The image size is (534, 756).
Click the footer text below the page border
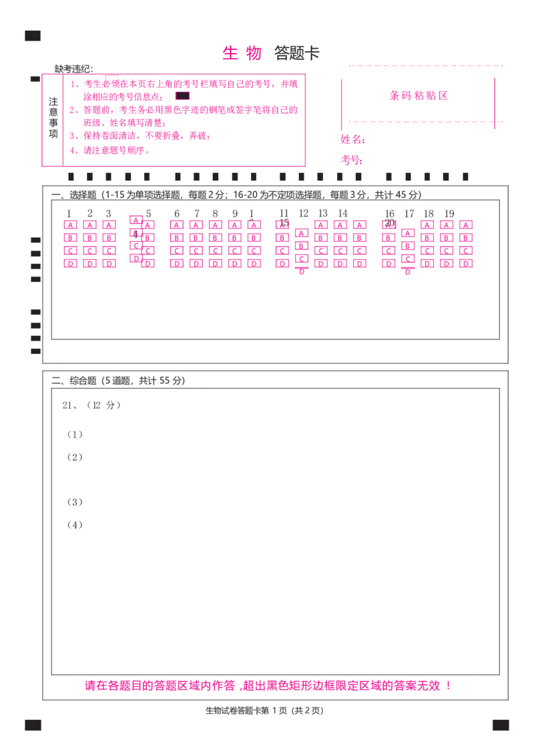[x=264, y=711]
